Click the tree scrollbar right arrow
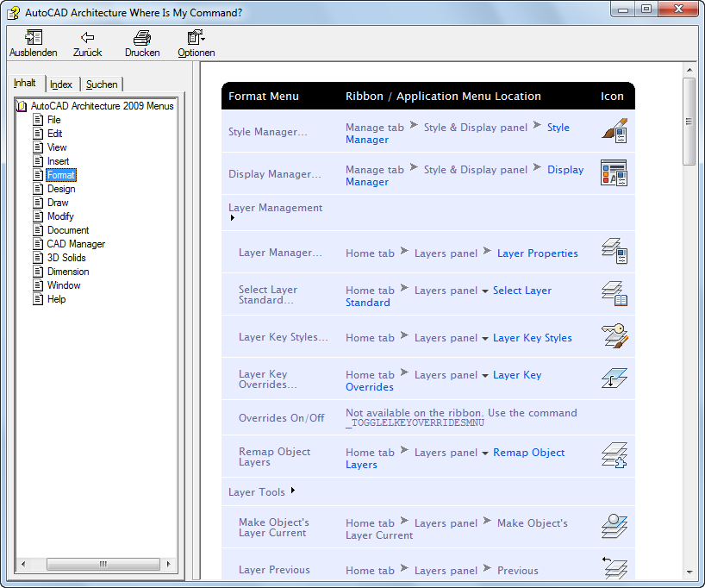 [x=169, y=564]
